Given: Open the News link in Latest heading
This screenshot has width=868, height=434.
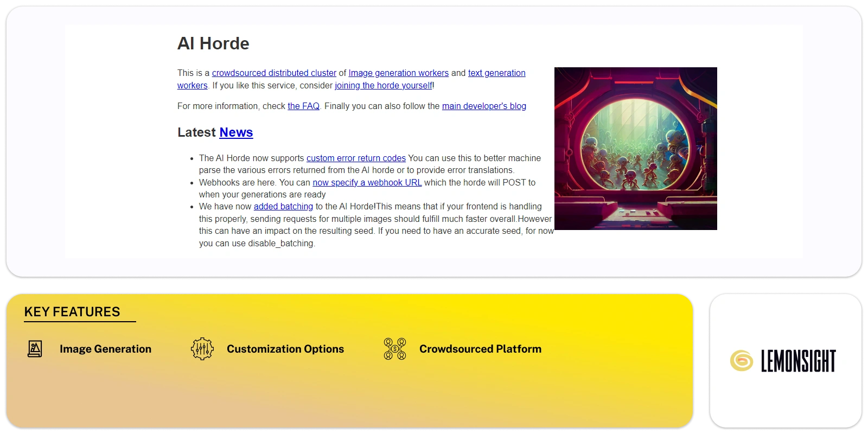Looking at the screenshot, I should (x=236, y=132).
